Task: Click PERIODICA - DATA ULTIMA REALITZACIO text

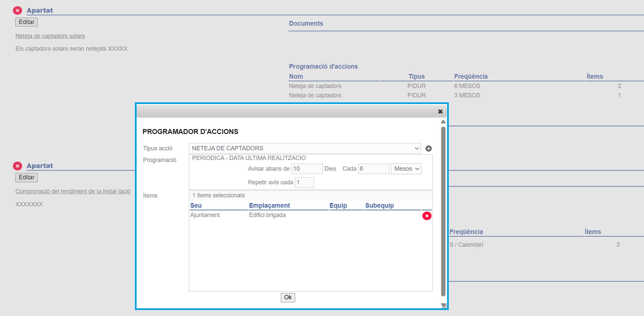Action: point(249,158)
